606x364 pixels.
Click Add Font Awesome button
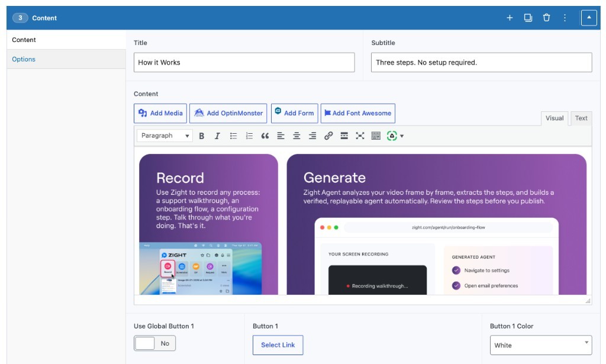tap(358, 113)
